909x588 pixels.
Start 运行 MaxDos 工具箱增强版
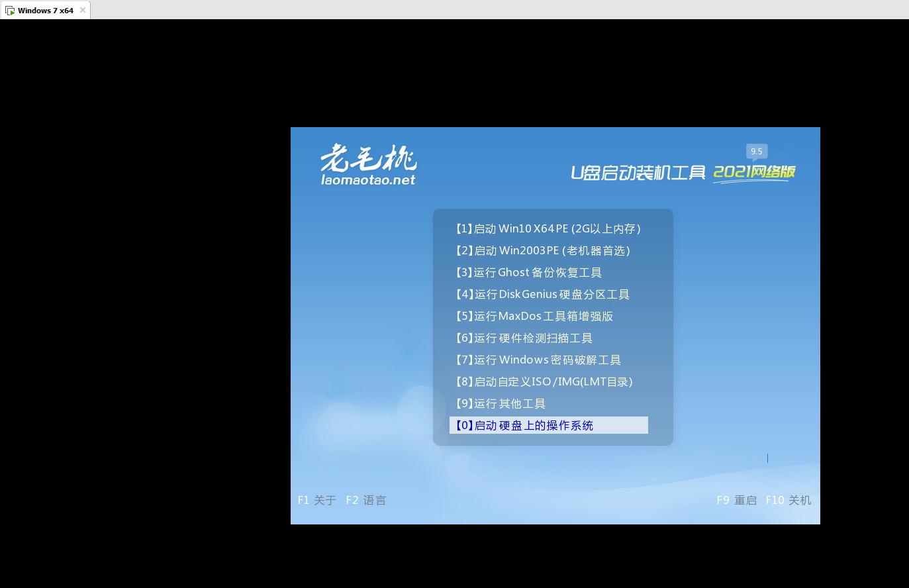coord(534,316)
